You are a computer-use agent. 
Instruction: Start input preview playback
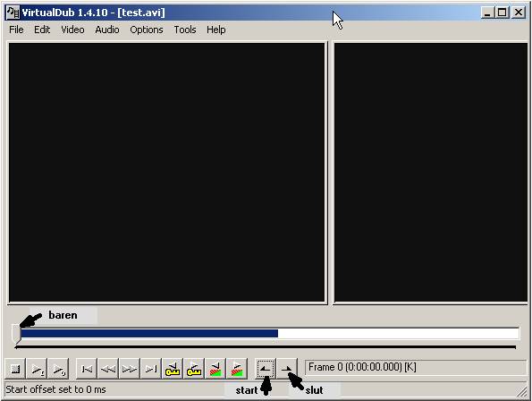click(x=37, y=369)
